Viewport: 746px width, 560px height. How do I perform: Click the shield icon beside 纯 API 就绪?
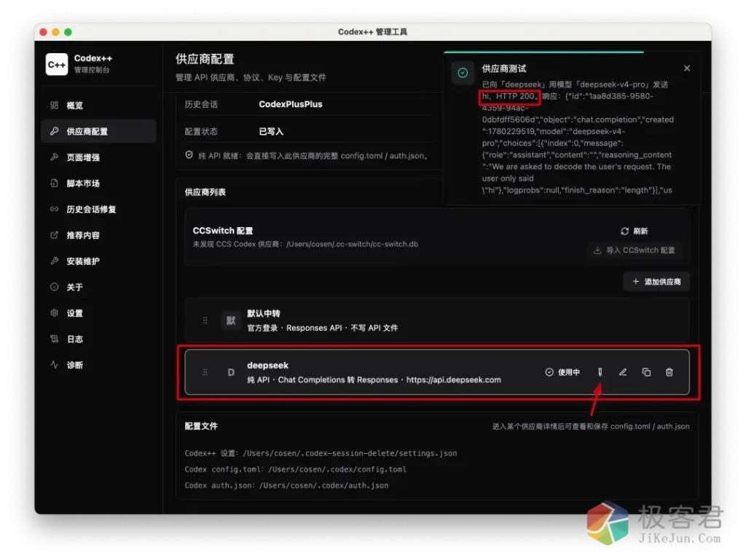pyautogui.click(x=189, y=155)
